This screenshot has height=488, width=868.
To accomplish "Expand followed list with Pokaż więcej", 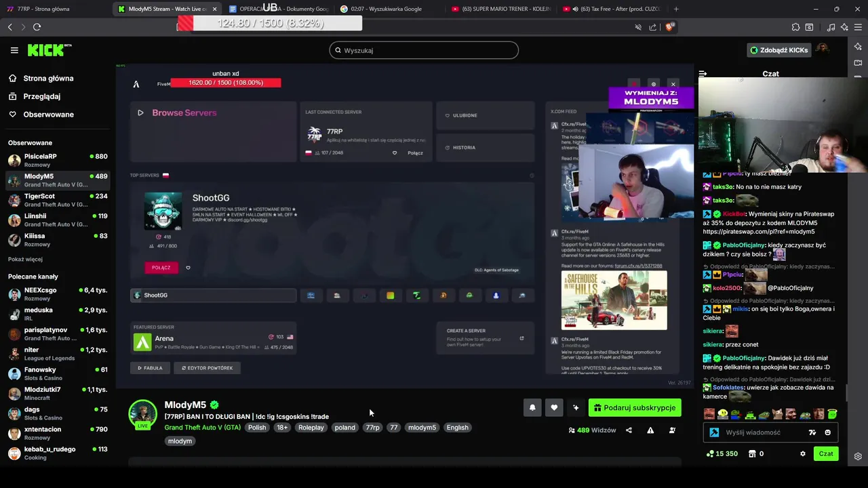I will (x=25, y=259).
